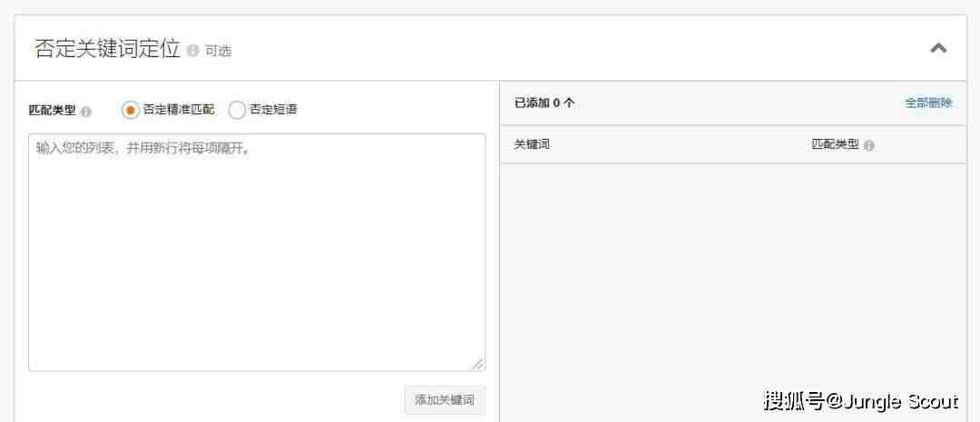Click the 否定关键词定位 heading text

107,49
